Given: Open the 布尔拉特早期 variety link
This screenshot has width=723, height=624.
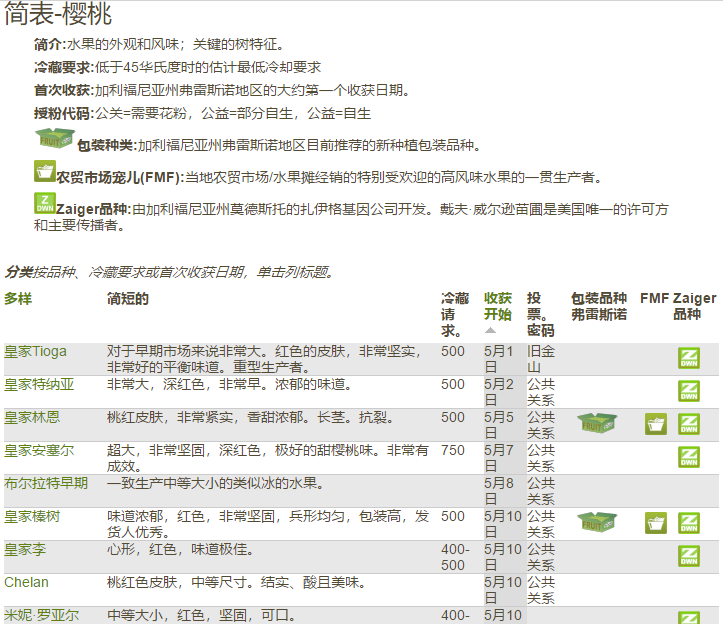Looking at the screenshot, I should [x=46, y=483].
